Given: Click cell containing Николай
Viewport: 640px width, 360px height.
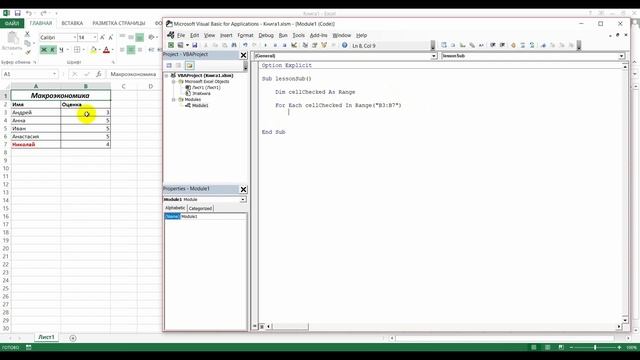Looking at the screenshot, I should (x=36, y=144).
